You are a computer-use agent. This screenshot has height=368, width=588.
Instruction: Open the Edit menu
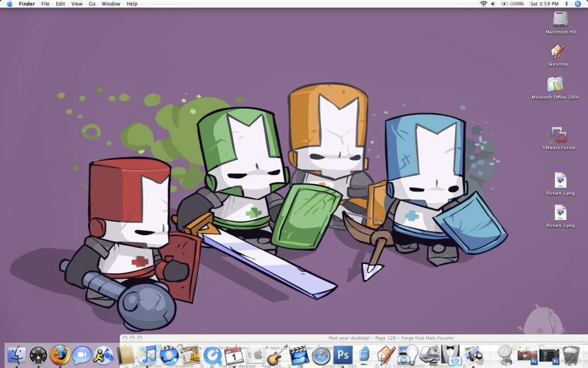coord(60,4)
